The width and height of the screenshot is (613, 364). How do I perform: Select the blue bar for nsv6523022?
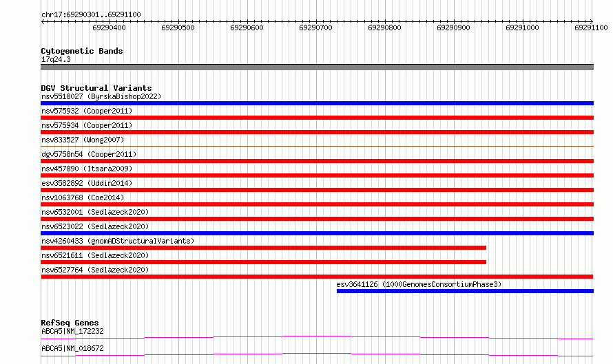(317, 233)
